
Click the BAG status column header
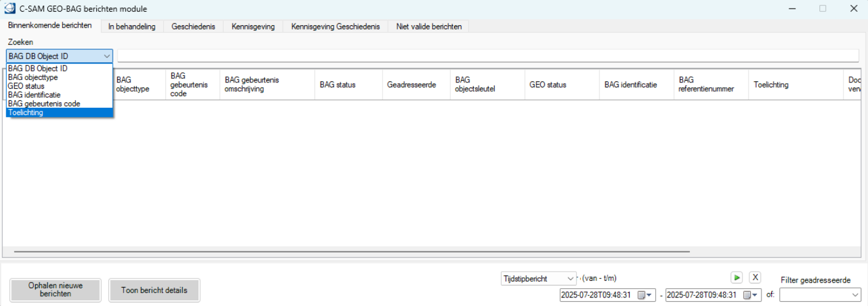pos(348,84)
